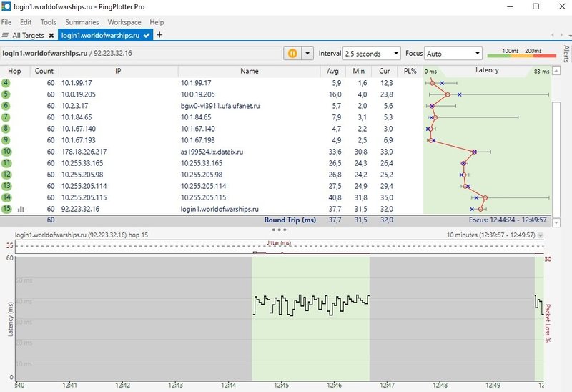Select hop 7 green circle icon
572x392 pixels.
[6, 117]
